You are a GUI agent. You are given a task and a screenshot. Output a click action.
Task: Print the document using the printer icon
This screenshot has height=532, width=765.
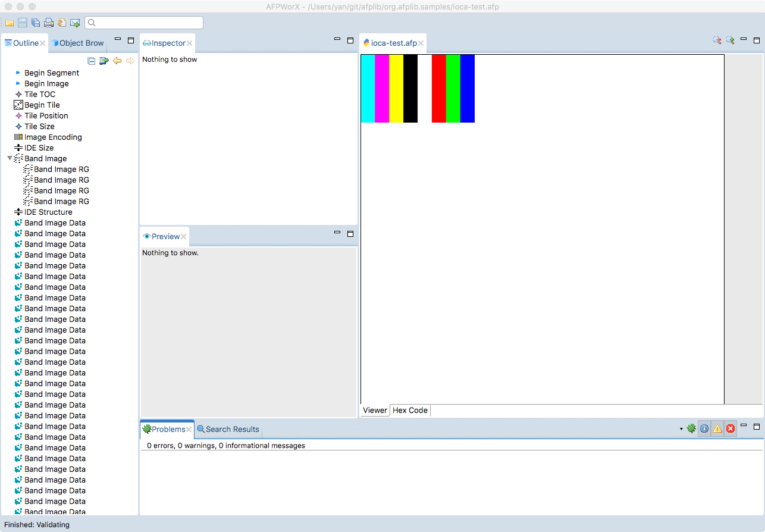pos(48,22)
